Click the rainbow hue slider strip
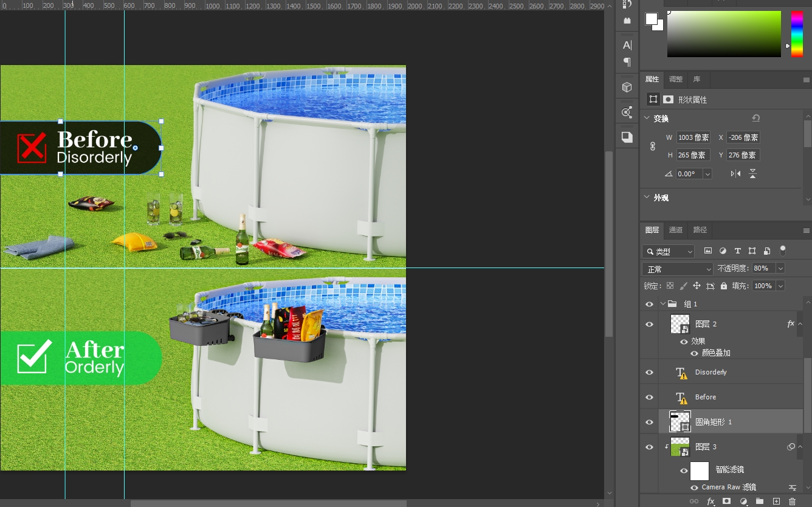The height and width of the screenshot is (507, 812). click(796, 34)
